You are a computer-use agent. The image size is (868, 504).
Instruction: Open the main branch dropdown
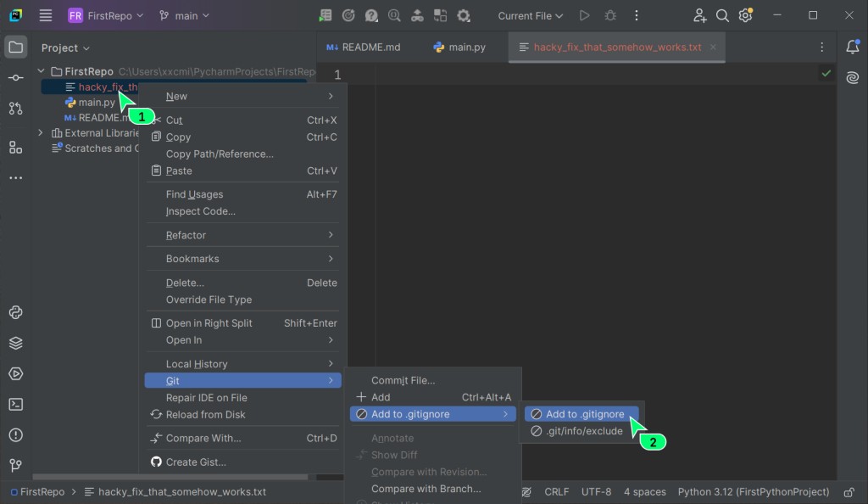tap(184, 15)
